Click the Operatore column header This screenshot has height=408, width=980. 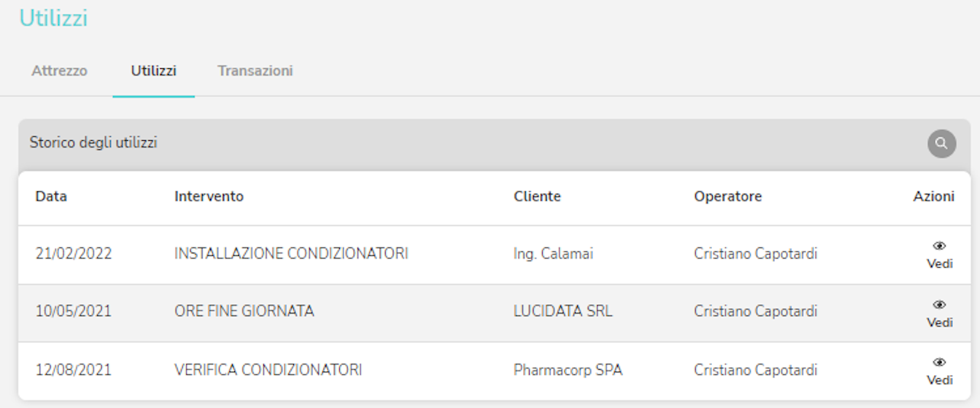pyautogui.click(x=727, y=197)
